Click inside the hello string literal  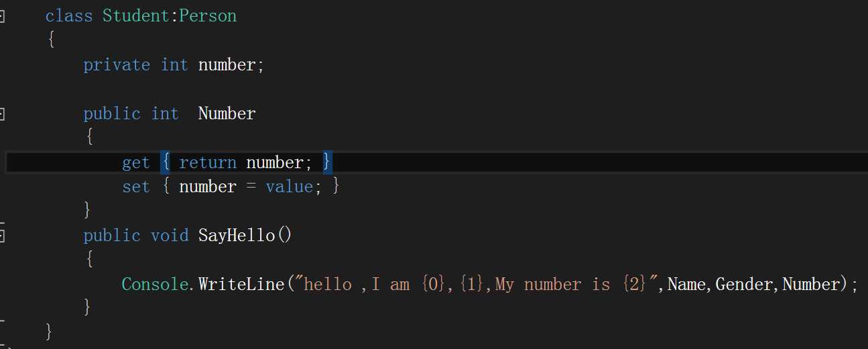[x=479, y=285]
